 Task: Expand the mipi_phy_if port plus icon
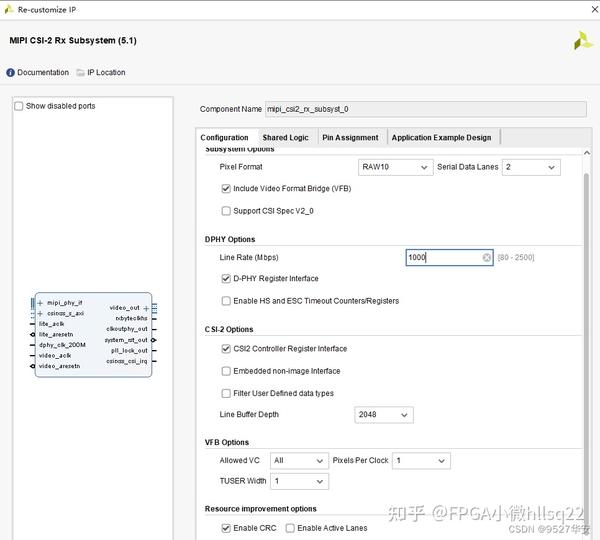pos(40,303)
